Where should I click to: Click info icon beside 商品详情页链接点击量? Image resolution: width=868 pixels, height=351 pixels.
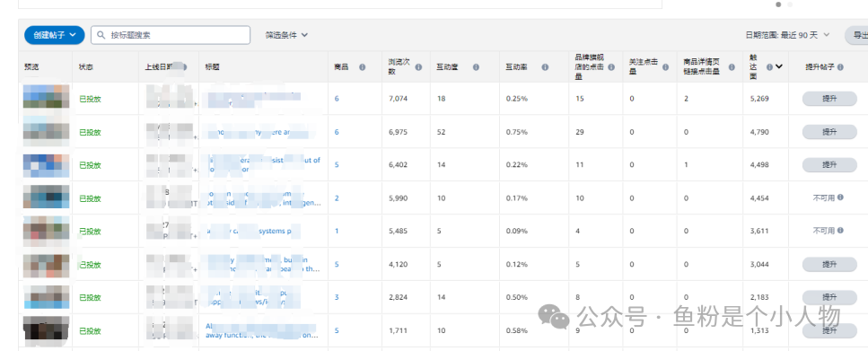(x=732, y=67)
